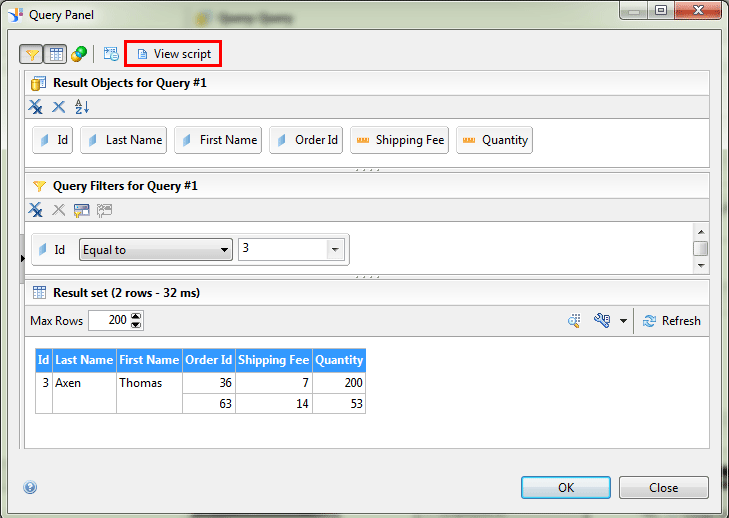Click the Id column header
The image size is (729, 518).
coord(44,360)
